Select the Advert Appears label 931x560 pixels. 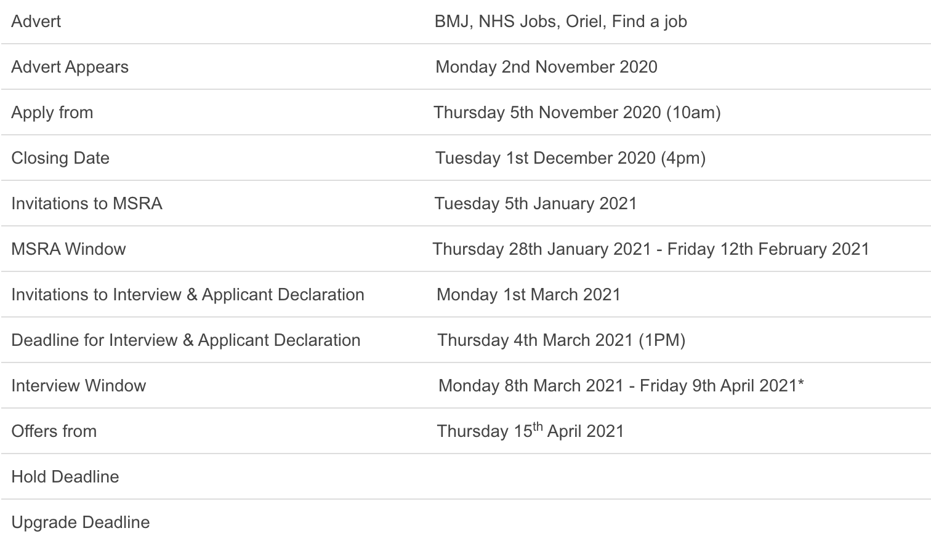click(x=70, y=67)
